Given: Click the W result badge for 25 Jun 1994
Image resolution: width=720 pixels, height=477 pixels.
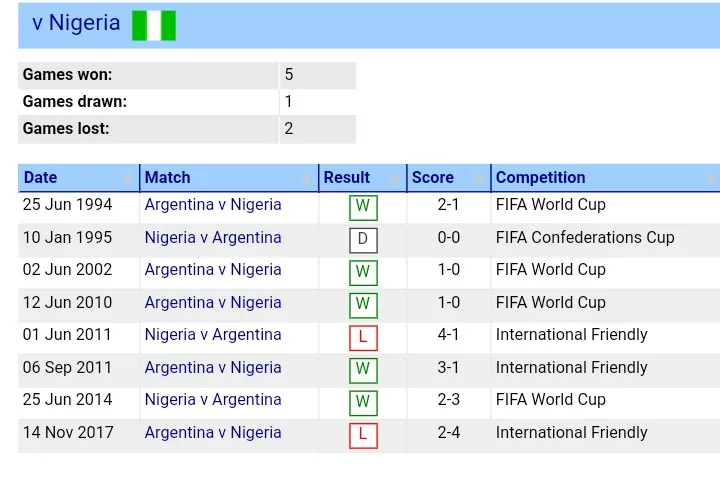Looking at the screenshot, I should pyautogui.click(x=363, y=208).
